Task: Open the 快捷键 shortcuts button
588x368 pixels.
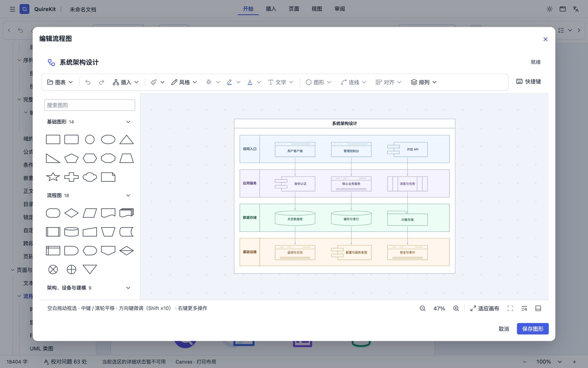Action: click(x=528, y=81)
